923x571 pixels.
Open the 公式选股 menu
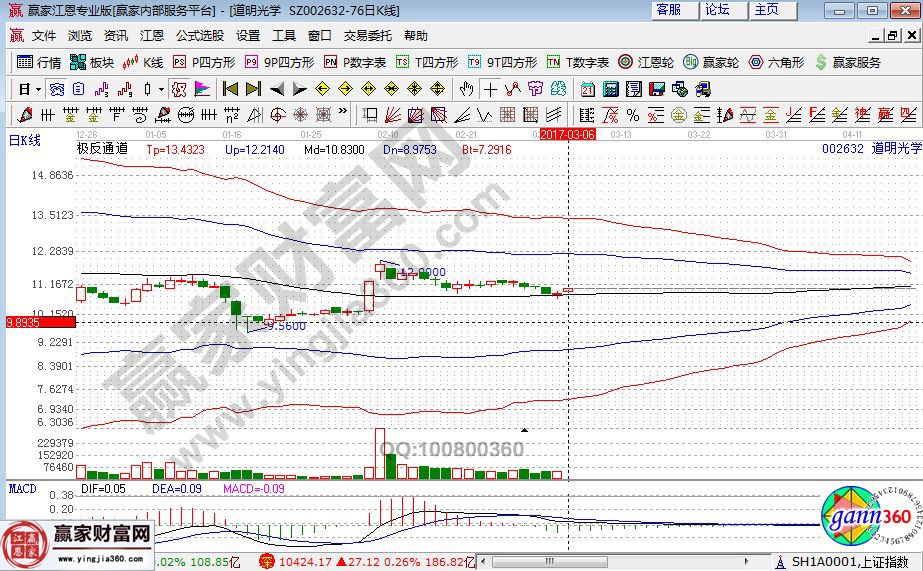[x=200, y=35]
